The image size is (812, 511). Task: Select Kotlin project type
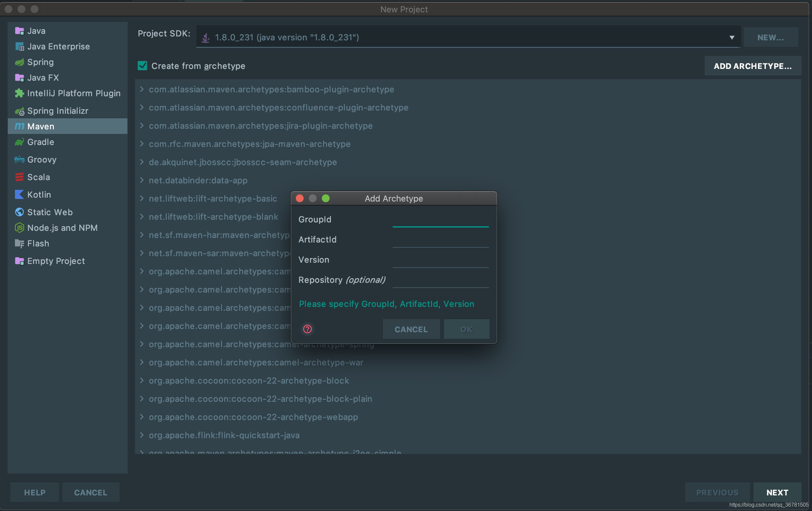pyautogui.click(x=67, y=195)
